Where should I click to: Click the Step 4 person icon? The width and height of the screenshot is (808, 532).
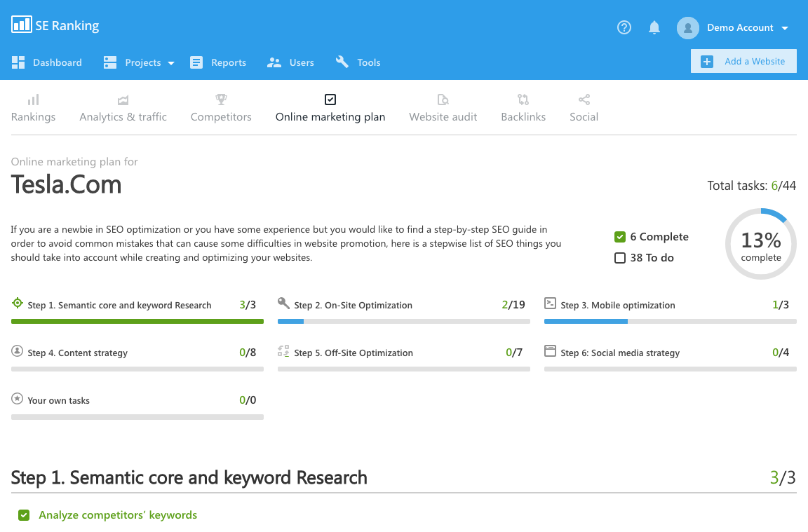[x=17, y=350]
